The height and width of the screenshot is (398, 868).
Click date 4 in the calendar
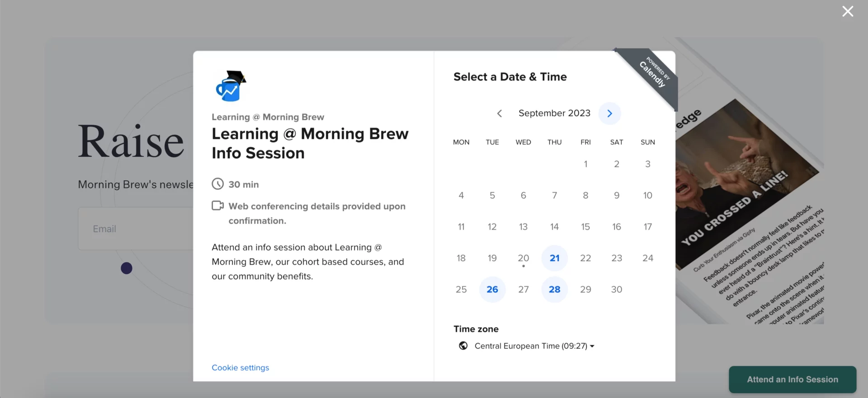[461, 195]
